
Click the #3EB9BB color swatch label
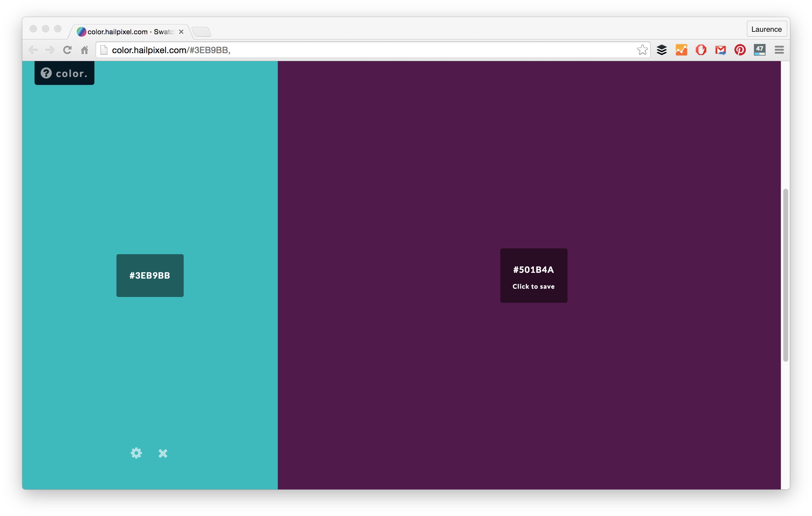click(x=150, y=275)
